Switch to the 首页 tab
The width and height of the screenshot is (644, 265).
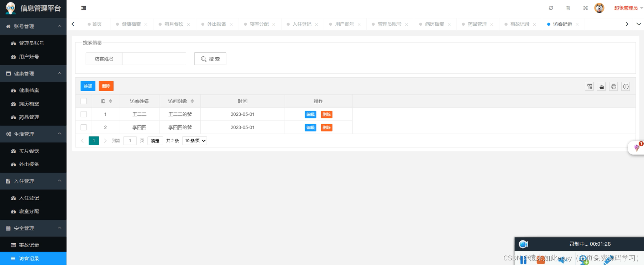pos(95,24)
